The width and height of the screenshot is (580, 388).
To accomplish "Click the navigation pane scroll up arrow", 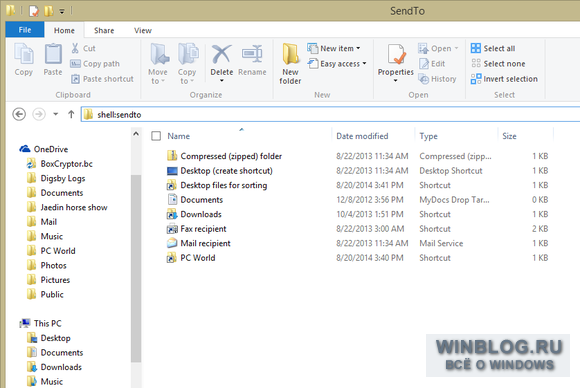I will pos(136,134).
